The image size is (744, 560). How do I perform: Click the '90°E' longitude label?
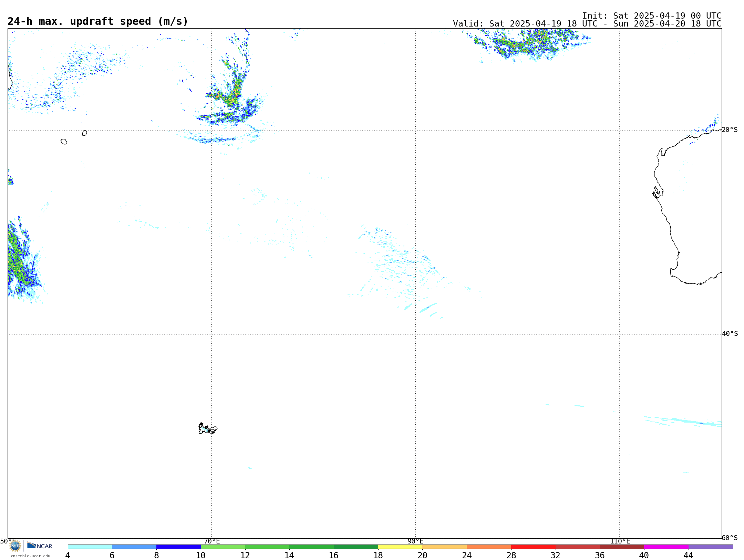click(415, 541)
